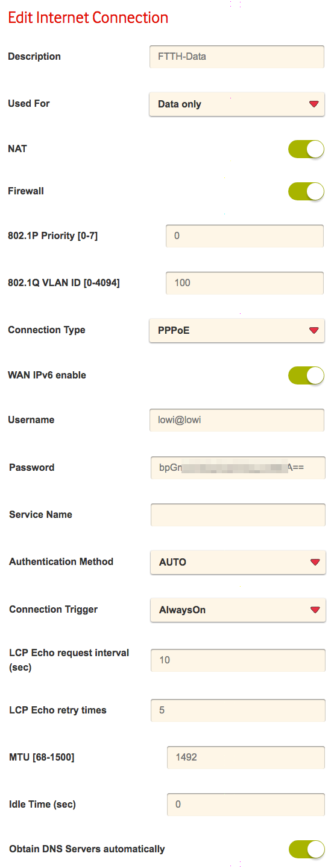334x868 pixels.
Task: Select the 802.1Q VLAN ID field
Action: pyautogui.click(x=245, y=282)
